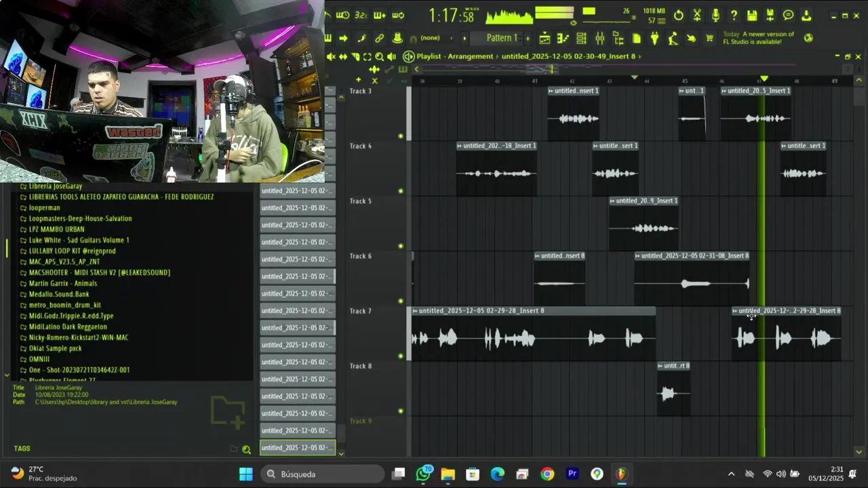Open the Pattern 1 selector
Image resolution: width=868 pixels, height=488 pixels.
[x=502, y=38]
